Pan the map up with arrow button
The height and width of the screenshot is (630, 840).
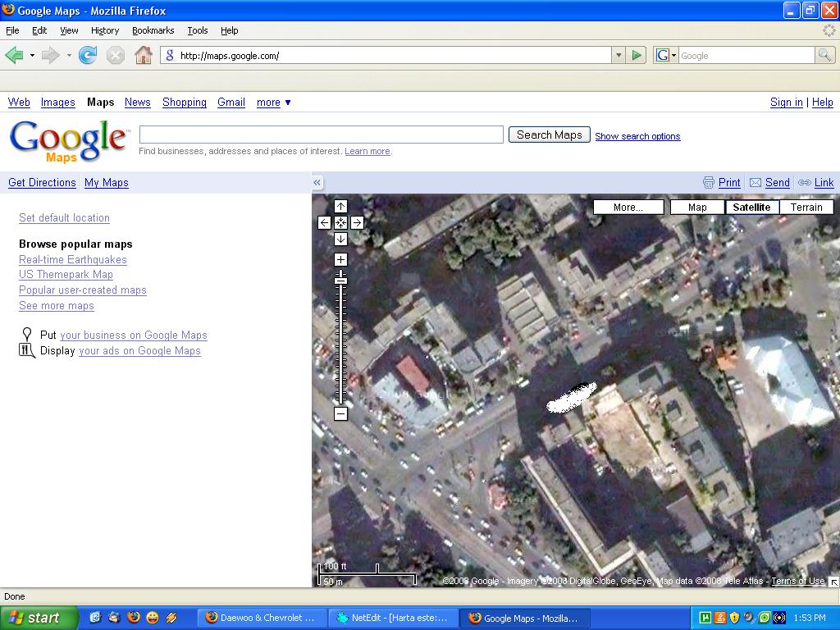[340, 207]
